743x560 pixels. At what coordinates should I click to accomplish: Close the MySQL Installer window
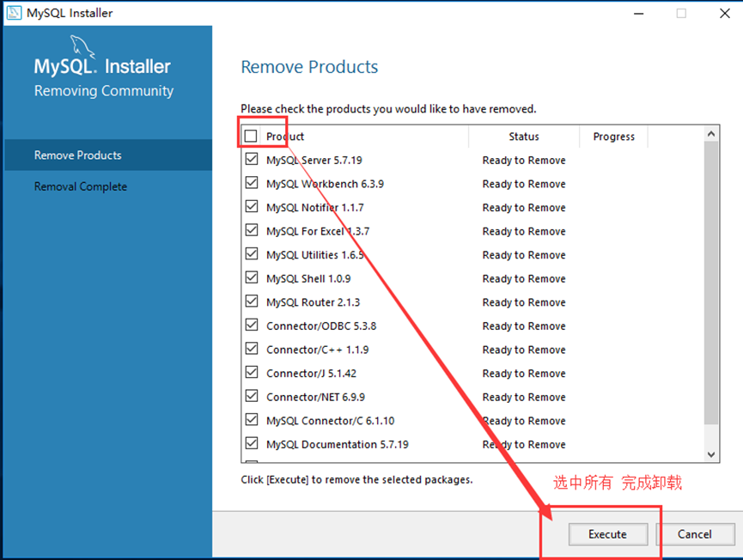725,13
